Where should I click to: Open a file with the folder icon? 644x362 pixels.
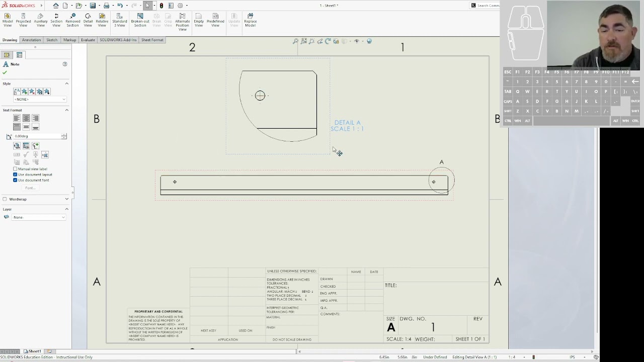click(78, 6)
